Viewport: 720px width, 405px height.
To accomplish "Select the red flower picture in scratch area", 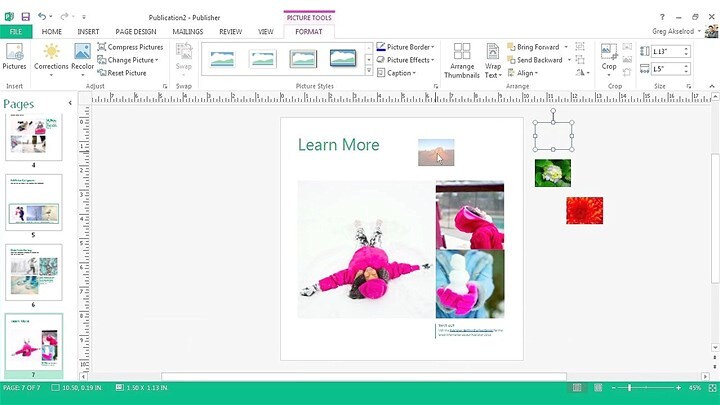I will [x=584, y=210].
